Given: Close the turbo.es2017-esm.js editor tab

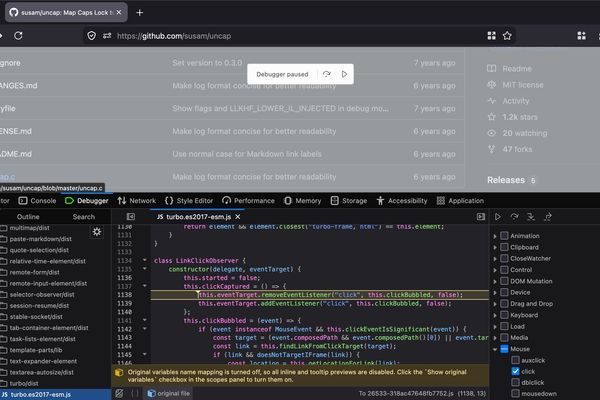Looking at the screenshot, I should [238, 217].
